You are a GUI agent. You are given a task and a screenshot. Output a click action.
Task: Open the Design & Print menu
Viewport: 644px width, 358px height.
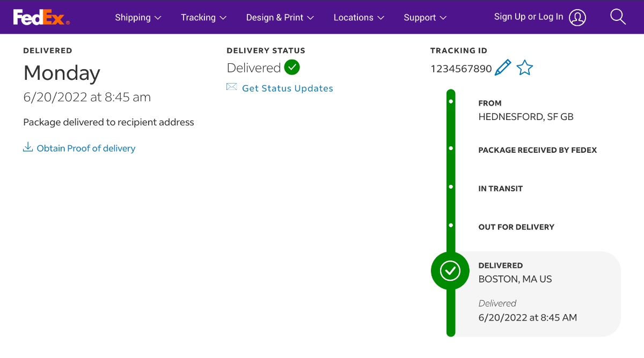(x=280, y=17)
